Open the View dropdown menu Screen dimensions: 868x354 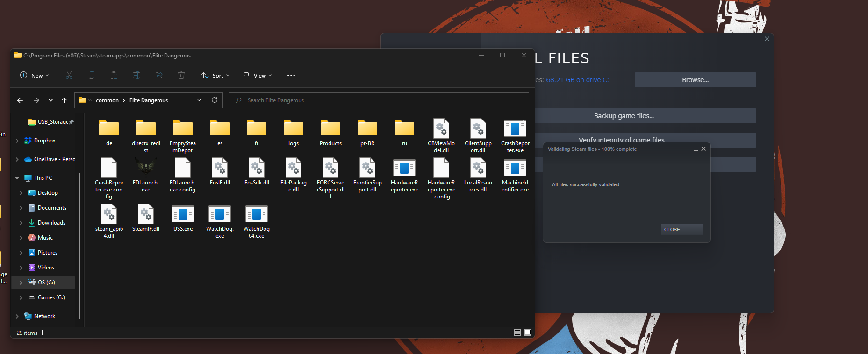258,75
